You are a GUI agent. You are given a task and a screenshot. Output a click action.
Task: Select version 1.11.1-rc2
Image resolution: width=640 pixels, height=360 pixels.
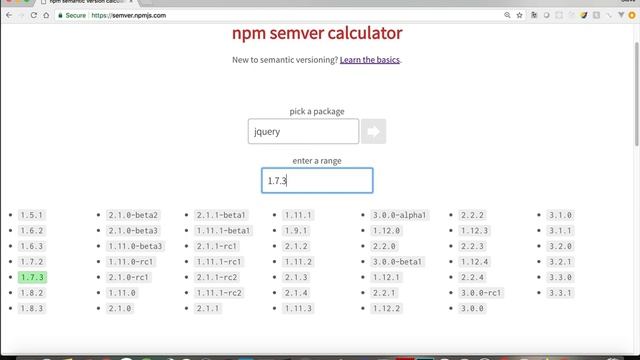pyautogui.click(x=219, y=293)
